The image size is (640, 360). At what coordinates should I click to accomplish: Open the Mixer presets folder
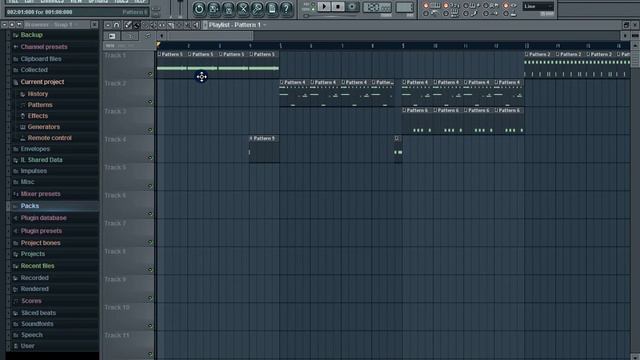tap(40, 194)
